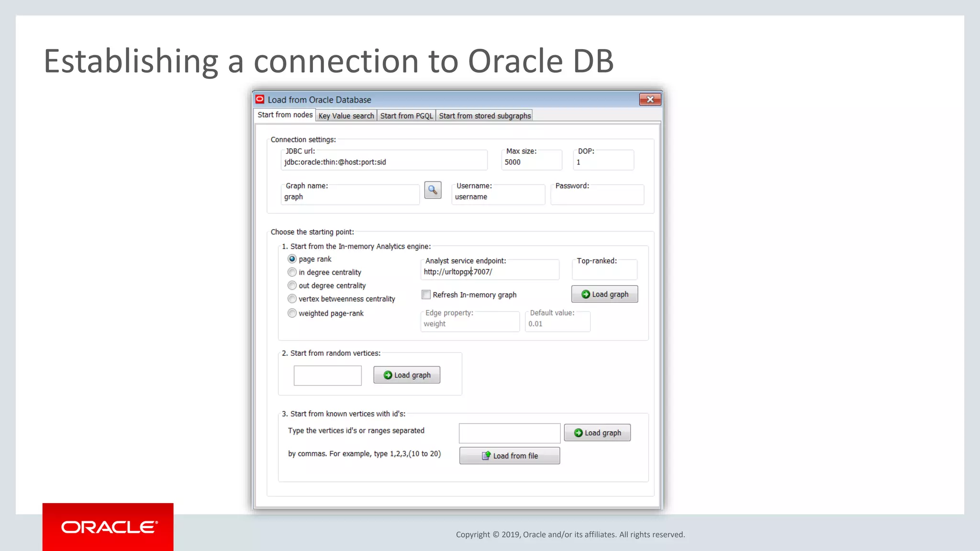The width and height of the screenshot is (980, 551).
Task: Click Load graph button for known vertex ids
Action: [x=597, y=433]
